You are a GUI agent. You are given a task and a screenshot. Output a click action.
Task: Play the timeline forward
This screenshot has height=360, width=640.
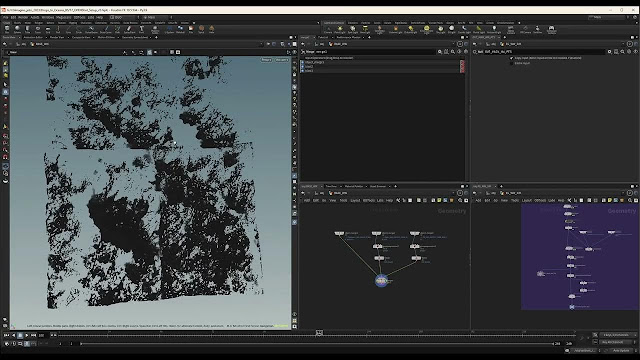pos(27,335)
